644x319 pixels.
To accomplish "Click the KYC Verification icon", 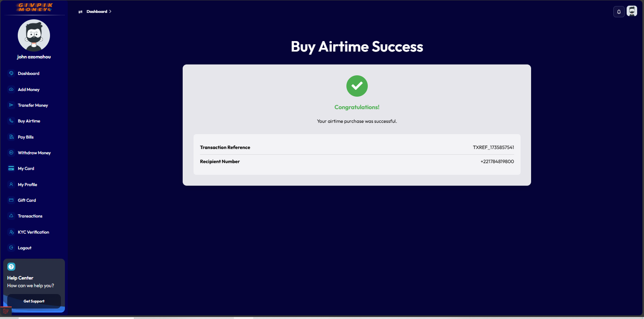I will click(x=11, y=232).
